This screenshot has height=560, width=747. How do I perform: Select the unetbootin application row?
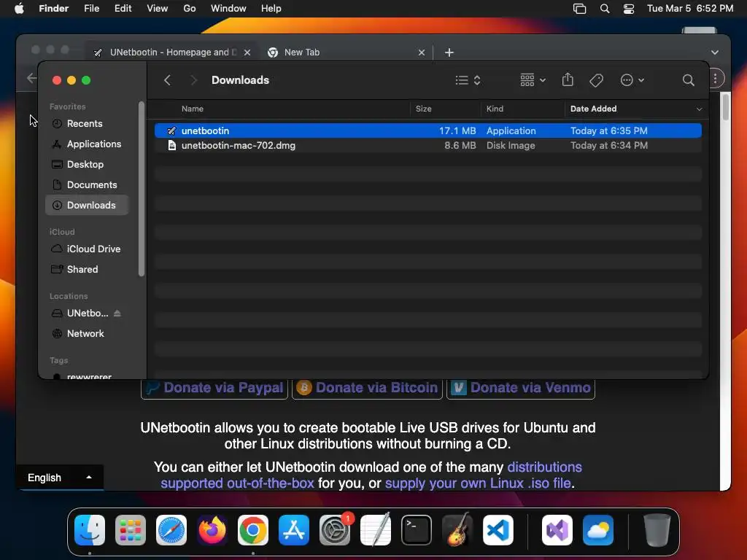click(427, 131)
